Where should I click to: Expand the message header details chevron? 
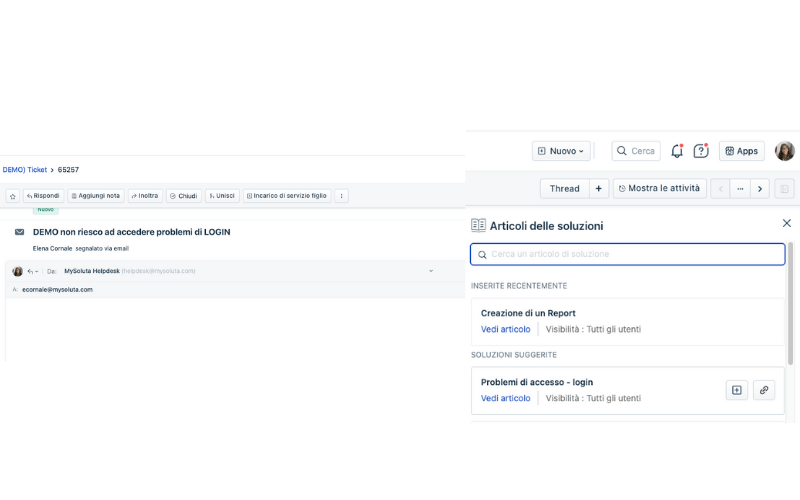pyautogui.click(x=431, y=271)
